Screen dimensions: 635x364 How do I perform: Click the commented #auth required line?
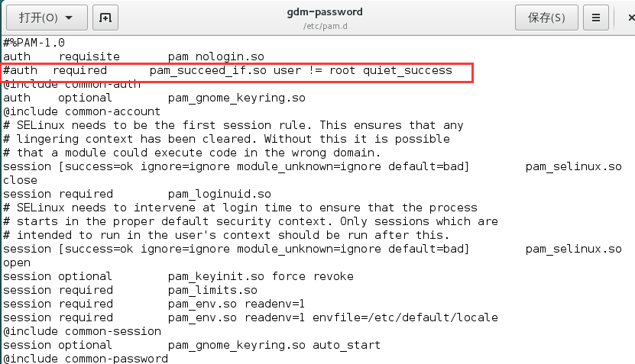pyautogui.click(x=228, y=70)
